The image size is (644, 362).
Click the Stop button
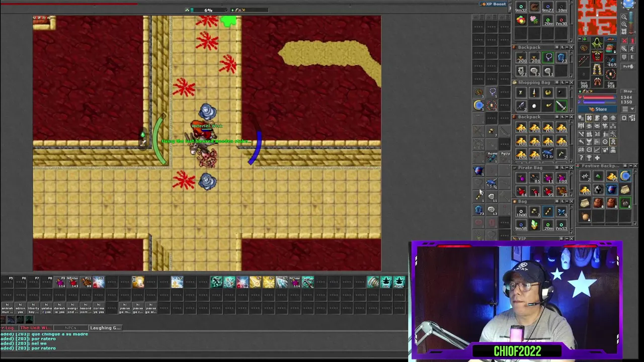pos(628,91)
